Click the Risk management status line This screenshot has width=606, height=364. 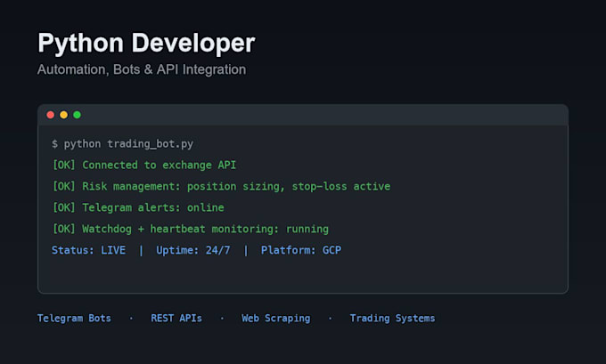221,186
